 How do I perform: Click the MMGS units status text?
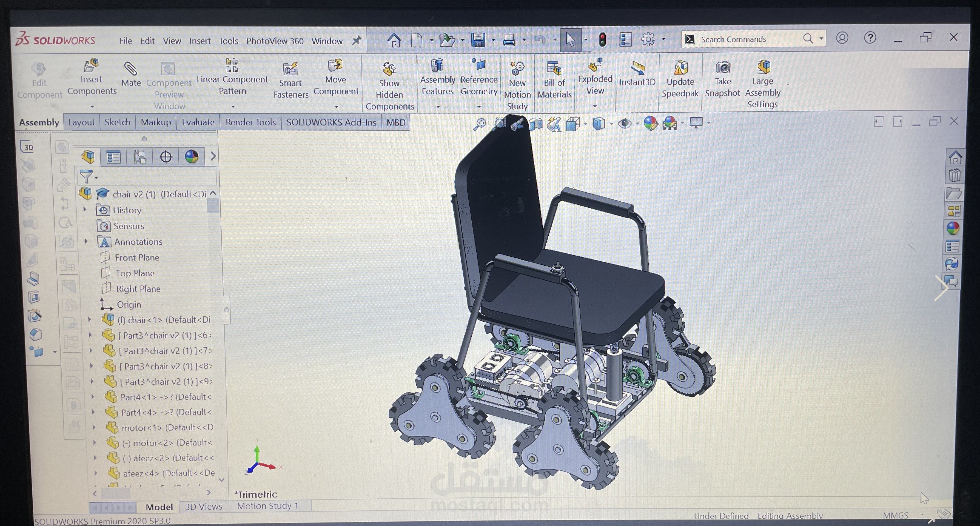[896, 515]
